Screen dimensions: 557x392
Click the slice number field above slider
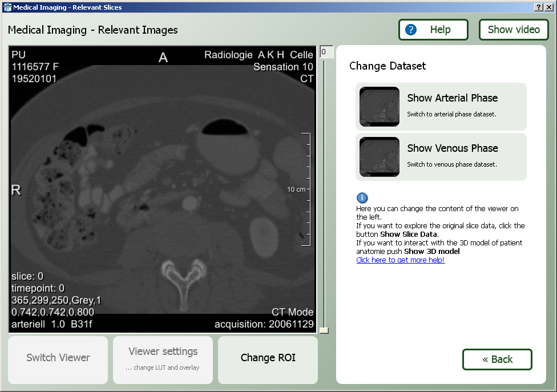[326, 52]
